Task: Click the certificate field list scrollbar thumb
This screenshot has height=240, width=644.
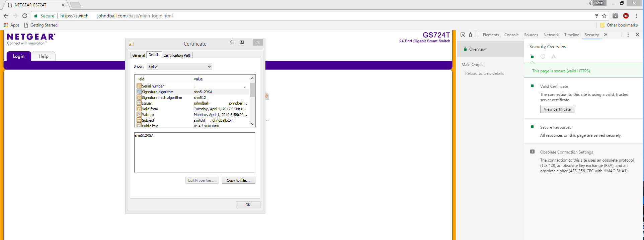Action: pyautogui.click(x=252, y=90)
